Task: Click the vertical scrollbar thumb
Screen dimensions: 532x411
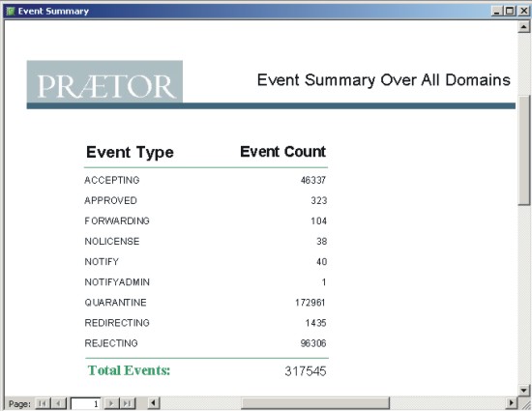Action: pyautogui.click(x=524, y=151)
